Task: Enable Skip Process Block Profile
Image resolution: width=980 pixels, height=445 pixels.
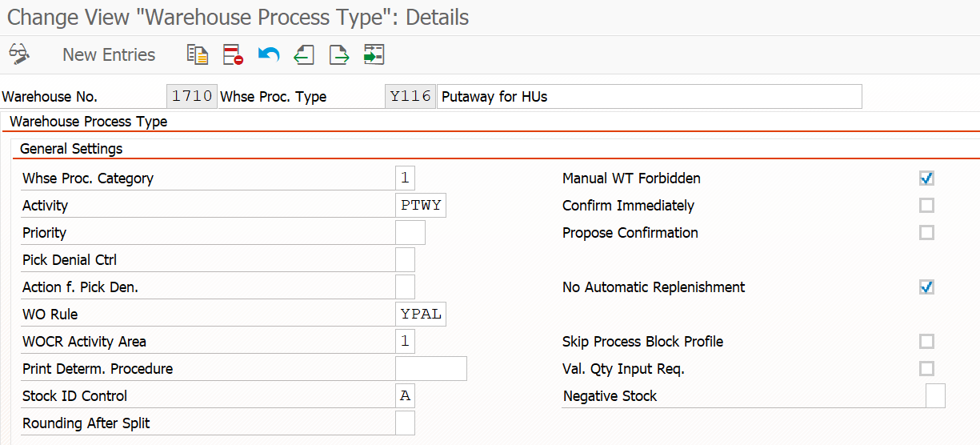Action: click(926, 342)
